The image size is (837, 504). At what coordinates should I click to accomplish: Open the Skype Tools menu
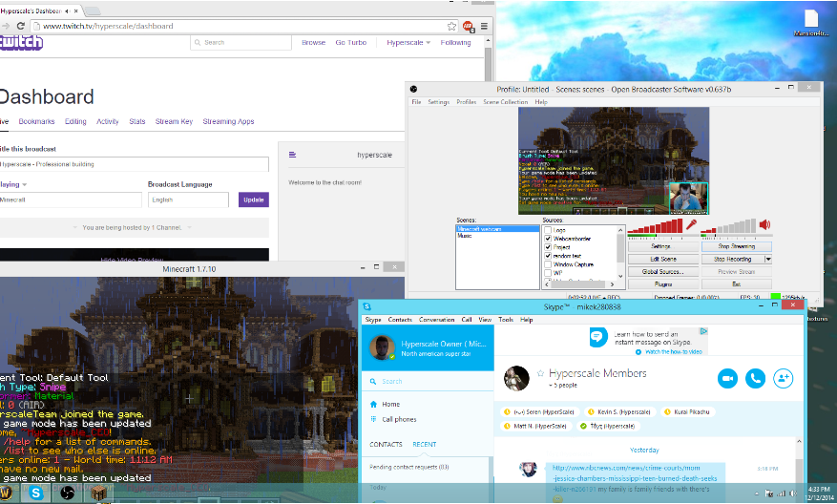[x=506, y=319]
